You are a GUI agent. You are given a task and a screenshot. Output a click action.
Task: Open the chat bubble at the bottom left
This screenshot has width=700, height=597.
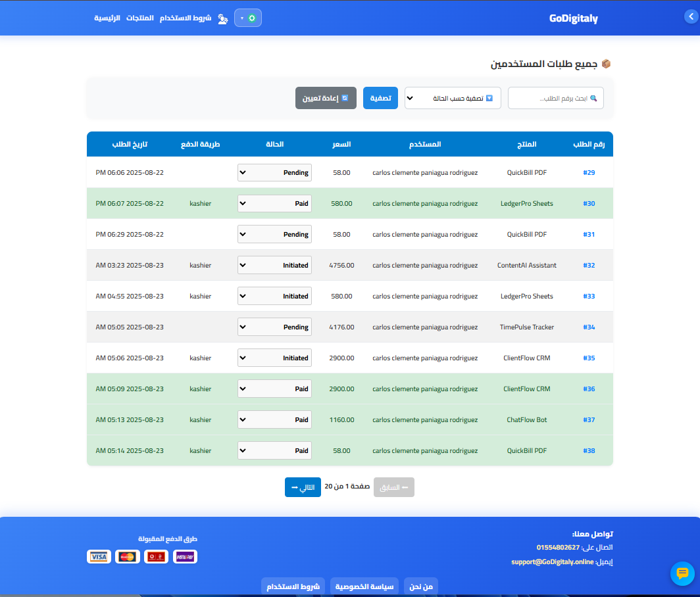point(682,574)
